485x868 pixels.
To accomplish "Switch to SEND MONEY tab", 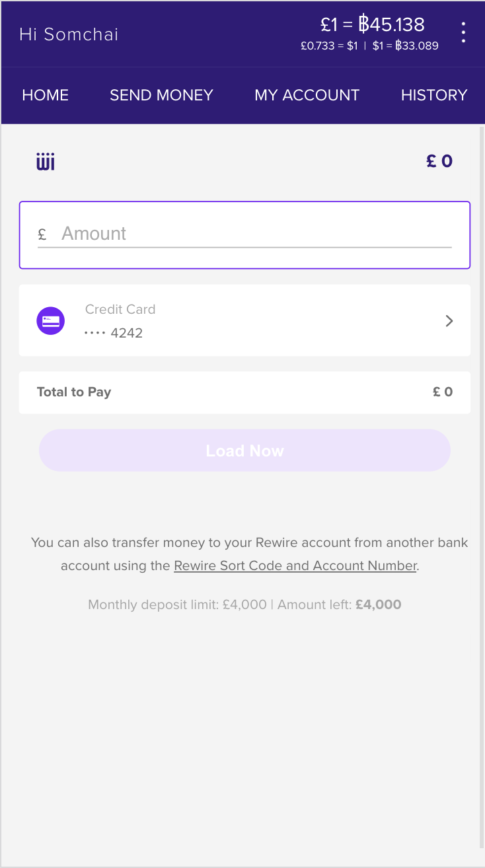I will [161, 95].
